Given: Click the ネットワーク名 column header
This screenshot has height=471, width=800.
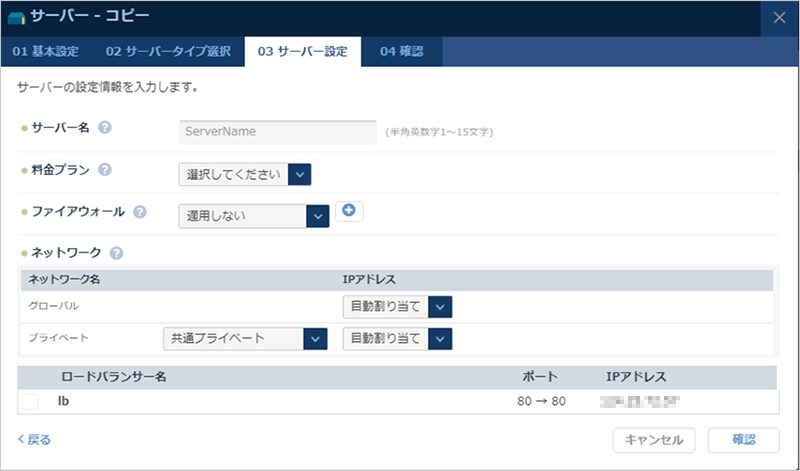Looking at the screenshot, I should (64, 280).
